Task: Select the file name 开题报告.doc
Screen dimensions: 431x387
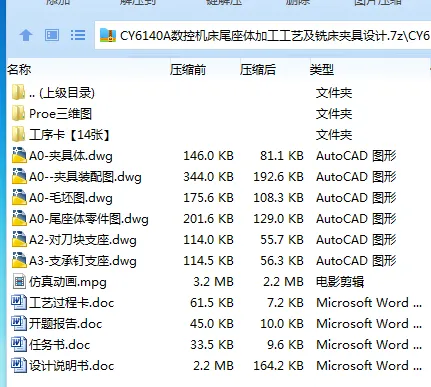Action: (66, 324)
